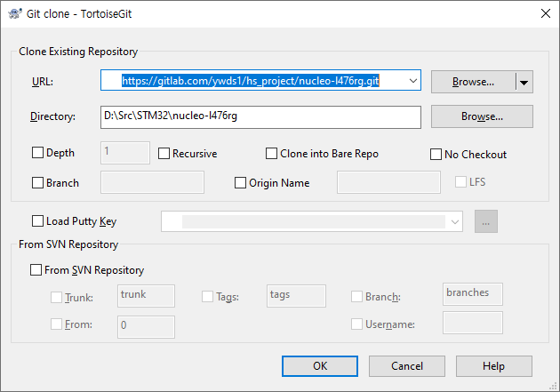
Task: Click the Origin Name input field
Action: (x=388, y=182)
